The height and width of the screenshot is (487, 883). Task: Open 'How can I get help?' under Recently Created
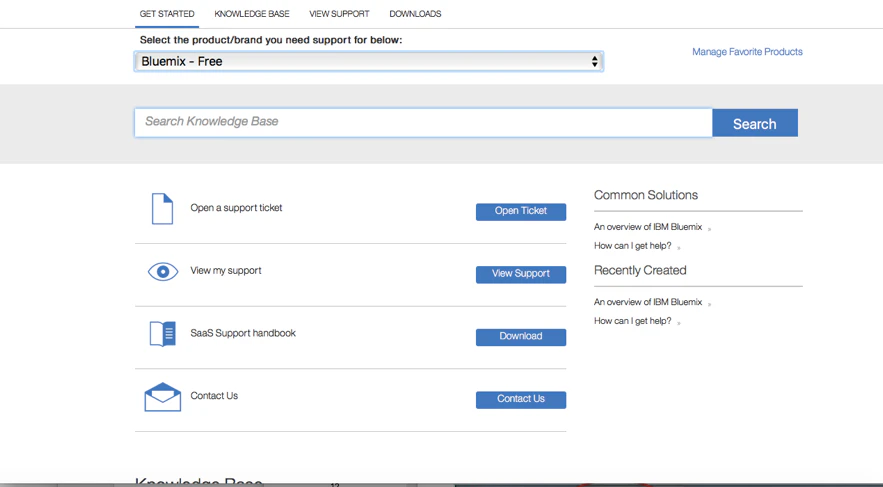(x=632, y=321)
